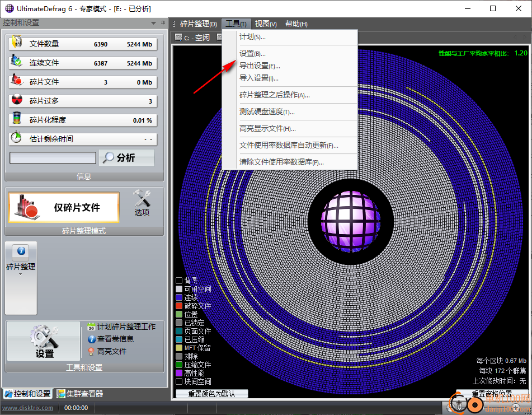This screenshot has height=415, width=532.
Task: Click the progress field left of 分析
Action: 53,158
